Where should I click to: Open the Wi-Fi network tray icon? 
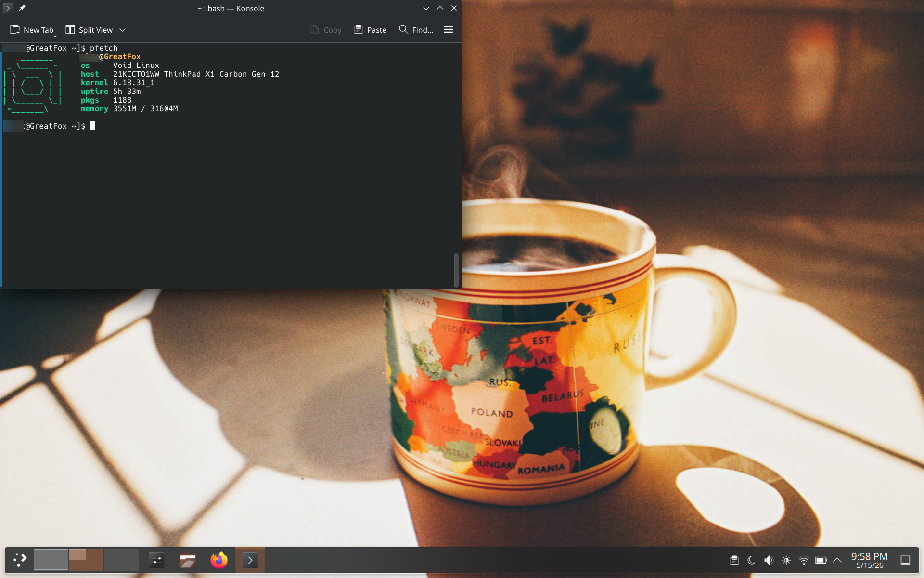(803, 560)
